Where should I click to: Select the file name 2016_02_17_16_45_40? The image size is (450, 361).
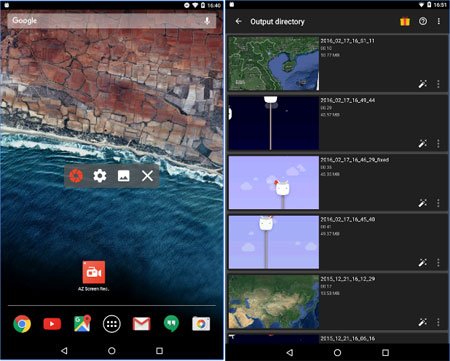347,219
